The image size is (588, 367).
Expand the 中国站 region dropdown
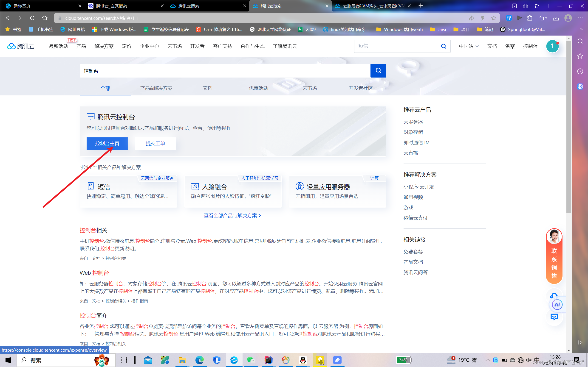point(469,46)
